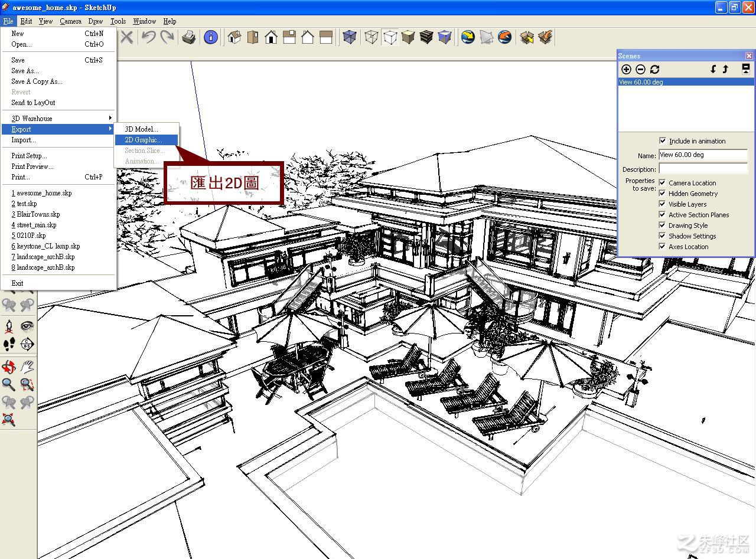
Task: Uncheck the Axes Location property
Action: (663, 247)
